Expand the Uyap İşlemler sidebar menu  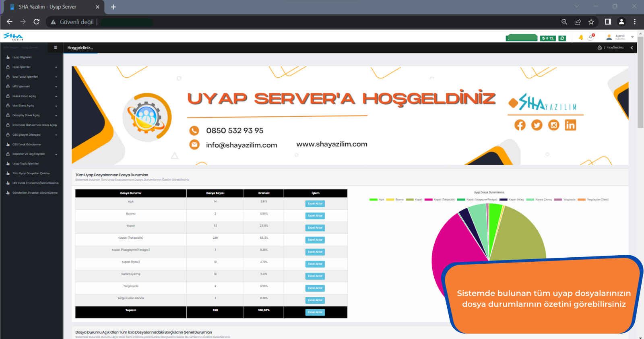(31, 67)
